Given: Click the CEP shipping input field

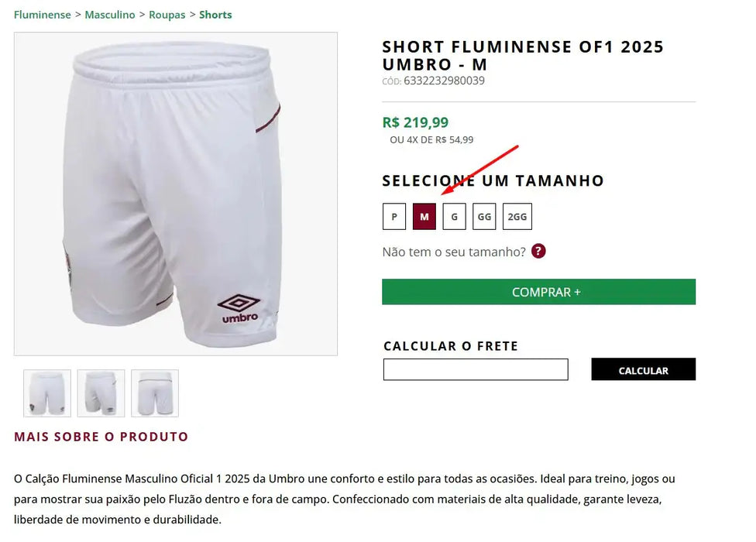Looking at the screenshot, I should (475, 369).
